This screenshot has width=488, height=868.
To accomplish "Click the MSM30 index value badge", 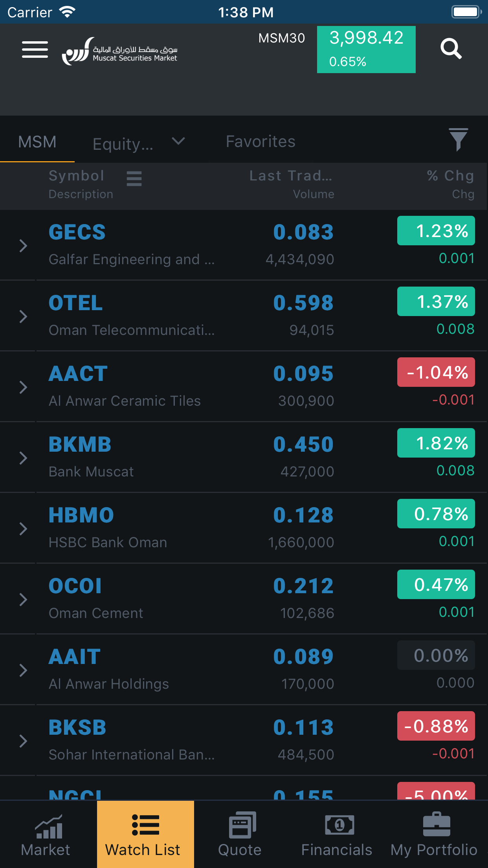I will 366,49.
